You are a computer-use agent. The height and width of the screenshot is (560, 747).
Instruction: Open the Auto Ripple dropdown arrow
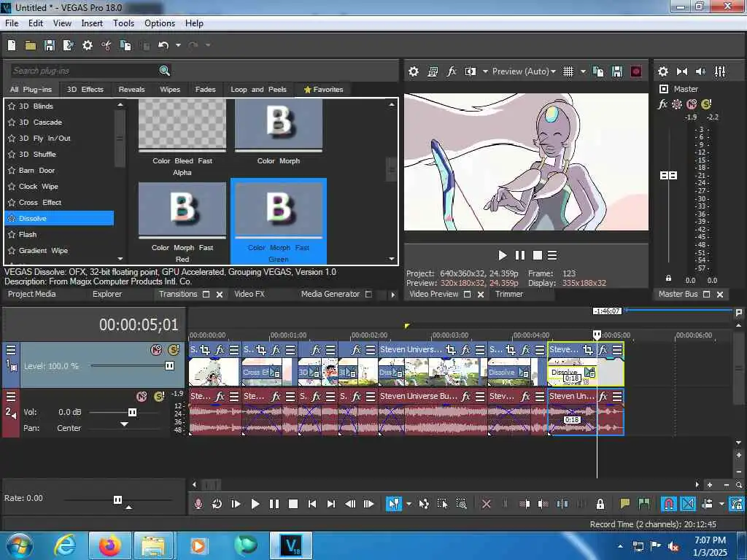pos(721,504)
